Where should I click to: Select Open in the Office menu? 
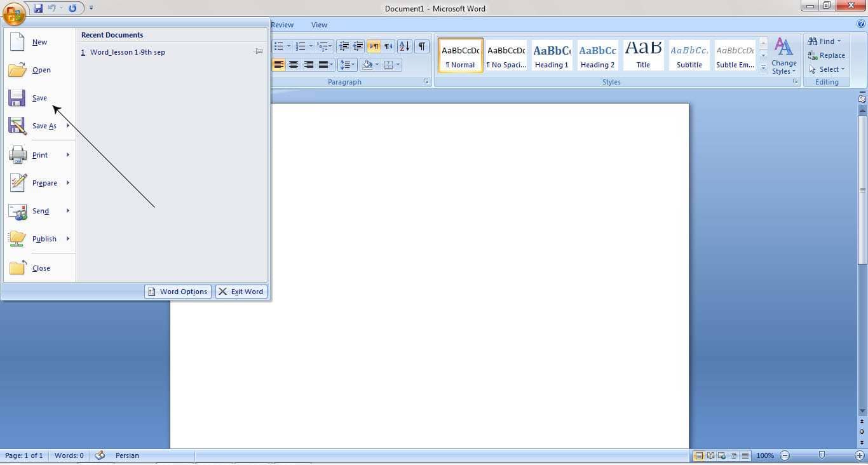point(39,70)
